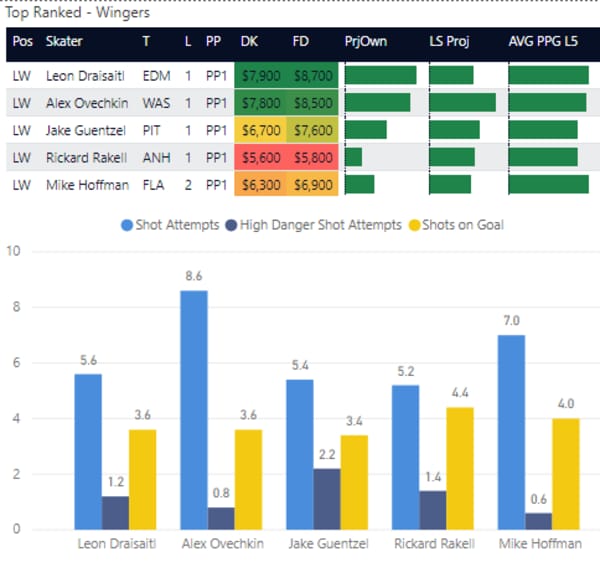Toggle Shot Attempts legend item
Viewport: 600px width, 562px height.
(170, 225)
